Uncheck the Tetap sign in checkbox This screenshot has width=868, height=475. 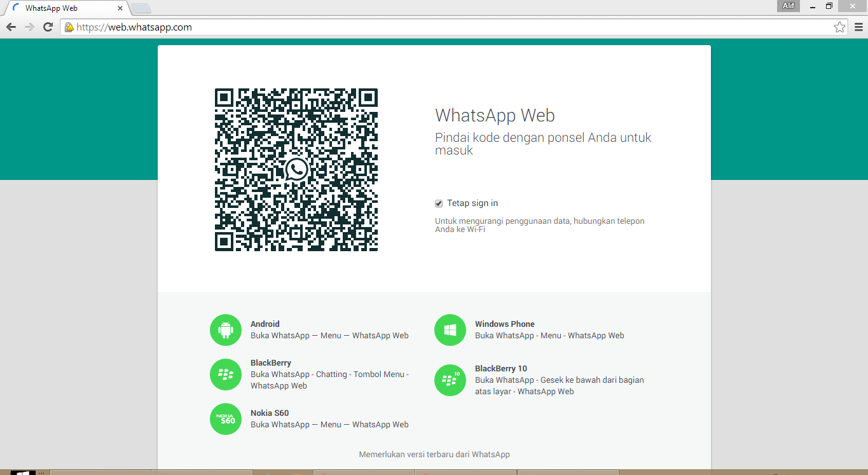point(439,203)
